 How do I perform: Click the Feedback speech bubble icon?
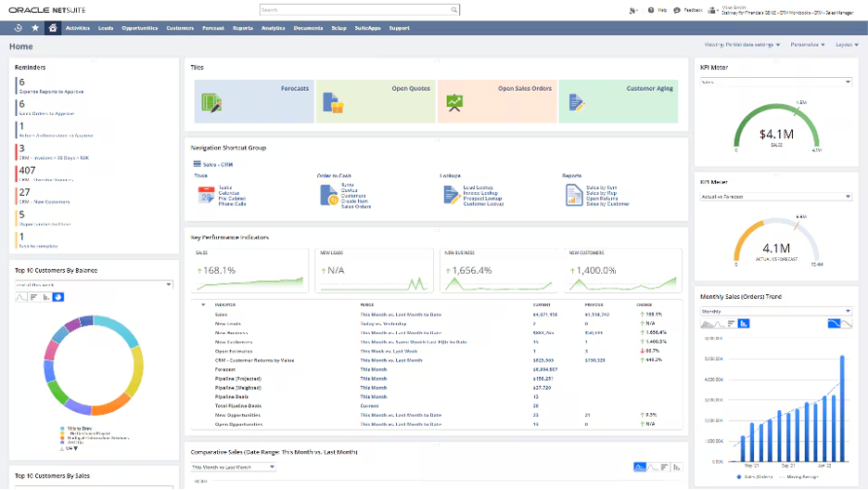coord(675,10)
